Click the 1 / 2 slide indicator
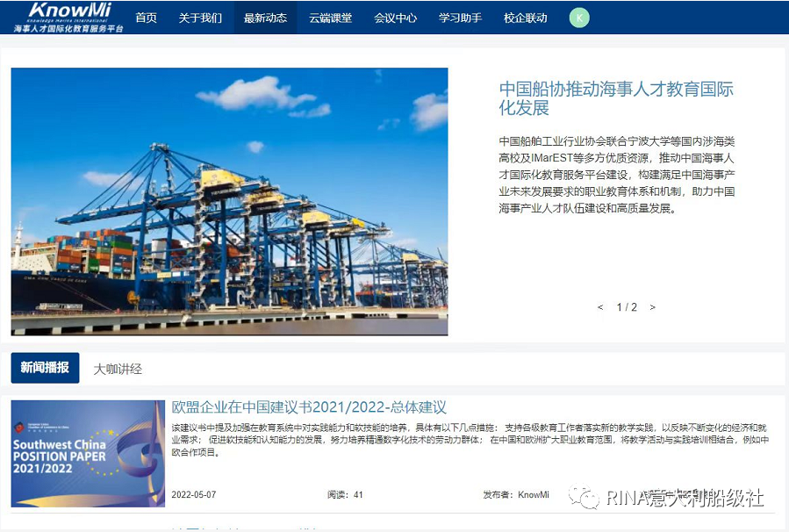Viewport: 789px width, 532px height. [627, 307]
